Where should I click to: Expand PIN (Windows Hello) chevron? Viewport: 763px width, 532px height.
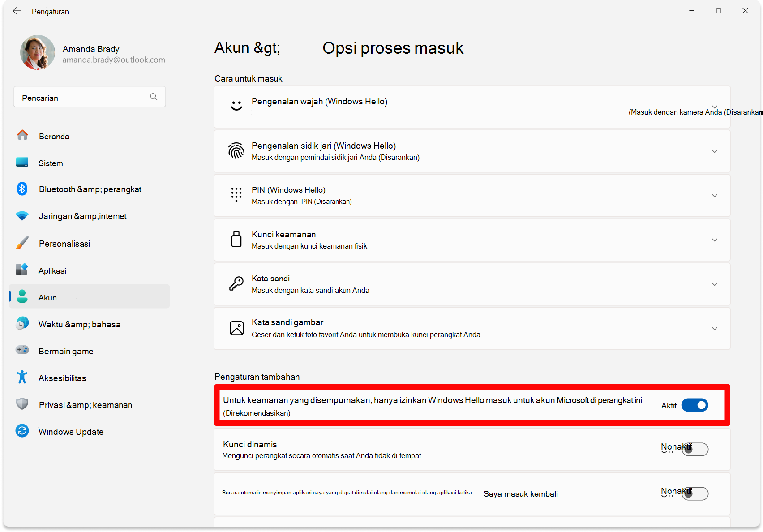point(715,196)
